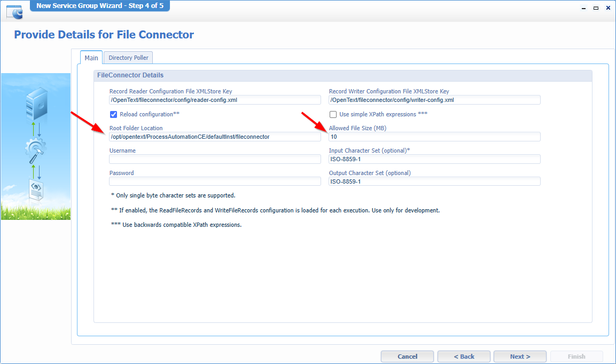Proceed with the Next button
The image size is (616, 364).
tap(520, 357)
